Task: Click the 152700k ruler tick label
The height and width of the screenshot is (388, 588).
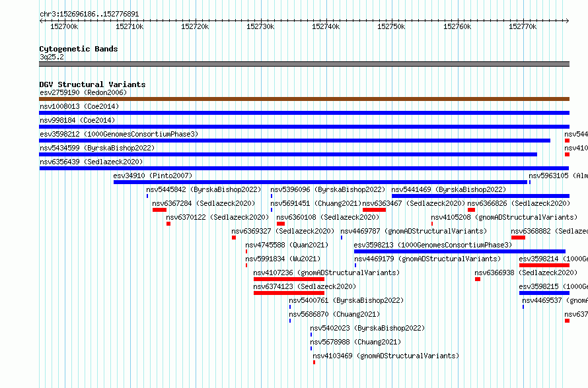Action: (x=64, y=26)
